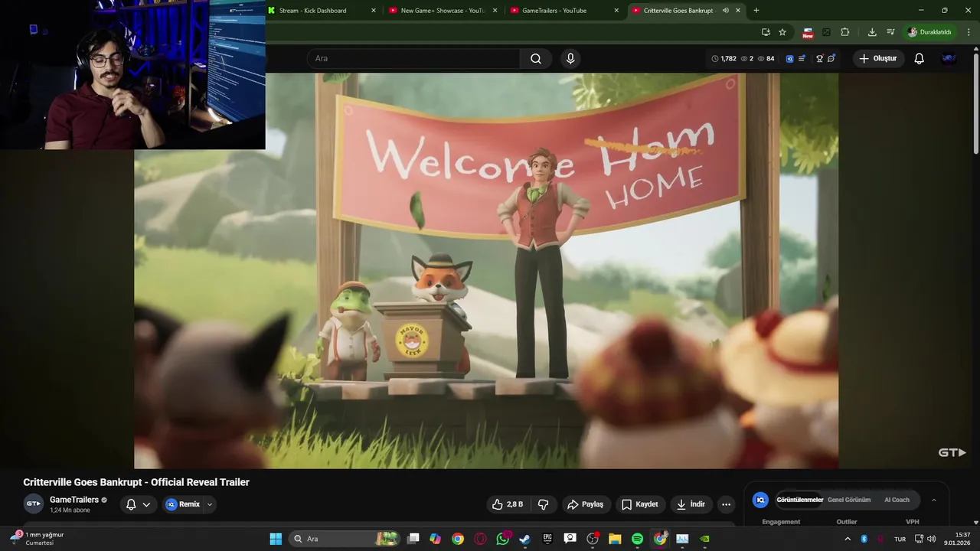The image size is (980, 551).
Task: Open WhatsApp from the taskbar
Action: point(502,539)
